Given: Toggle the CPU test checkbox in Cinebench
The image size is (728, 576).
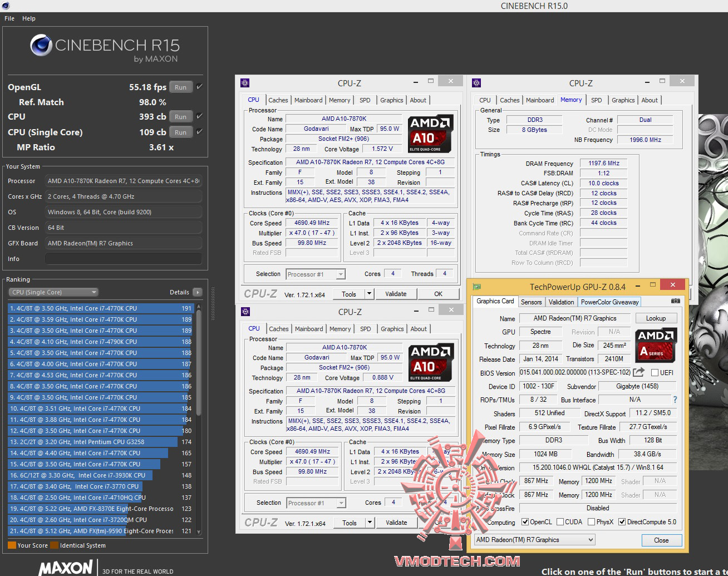Looking at the screenshot, I should coord(199,116).
